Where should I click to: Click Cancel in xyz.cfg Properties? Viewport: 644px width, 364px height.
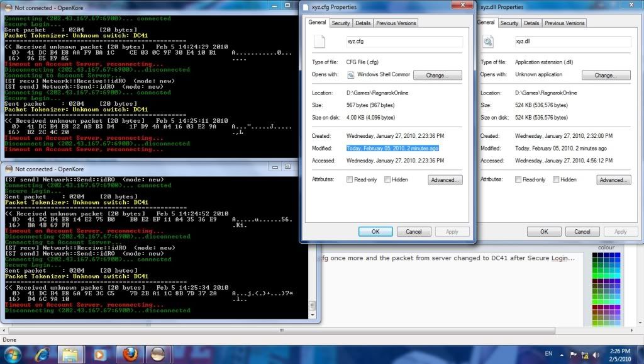tap(414, 232)
